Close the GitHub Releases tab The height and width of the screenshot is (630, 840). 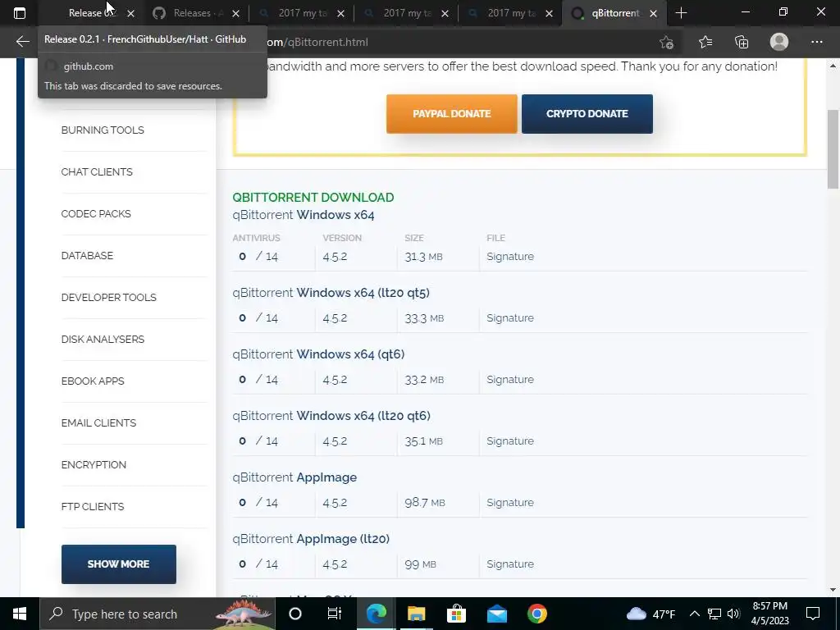(x=235, y=13)
